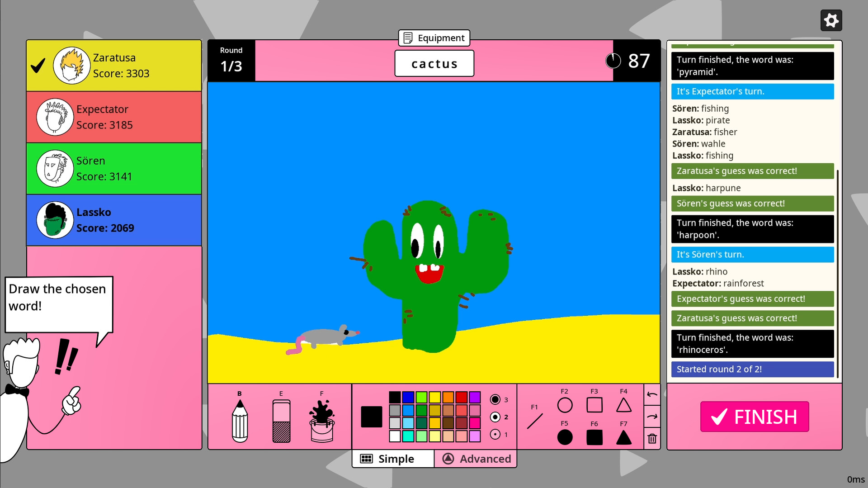Click the undo arrow icon

coord(651,394)
